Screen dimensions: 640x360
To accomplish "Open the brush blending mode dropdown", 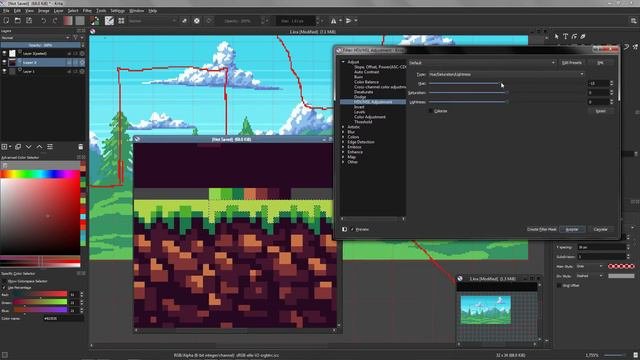I will tap(152, 20).
